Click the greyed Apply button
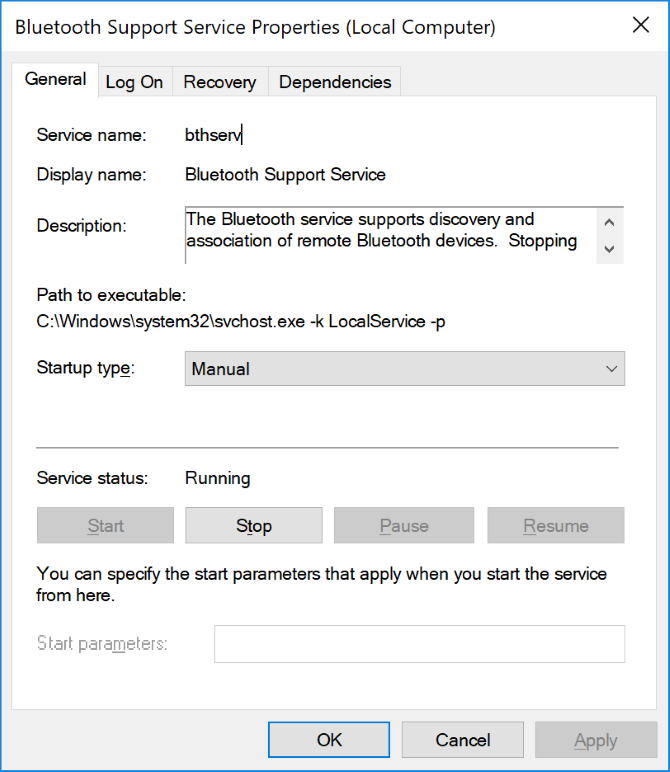This screenshot has height=772, width=670. pos(596,740)
